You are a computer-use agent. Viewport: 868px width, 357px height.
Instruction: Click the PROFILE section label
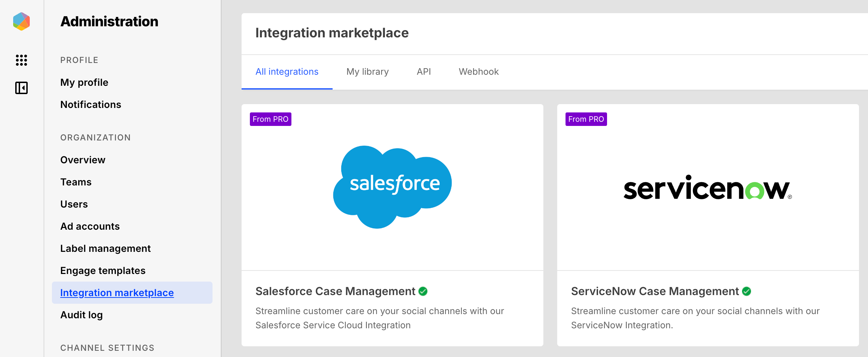[79, 60]
